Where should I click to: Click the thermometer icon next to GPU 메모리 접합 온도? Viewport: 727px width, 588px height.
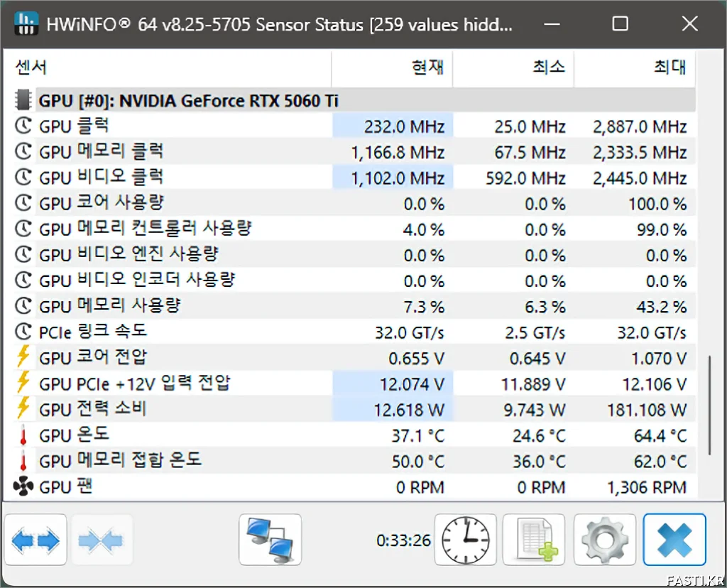coord(23,461)
